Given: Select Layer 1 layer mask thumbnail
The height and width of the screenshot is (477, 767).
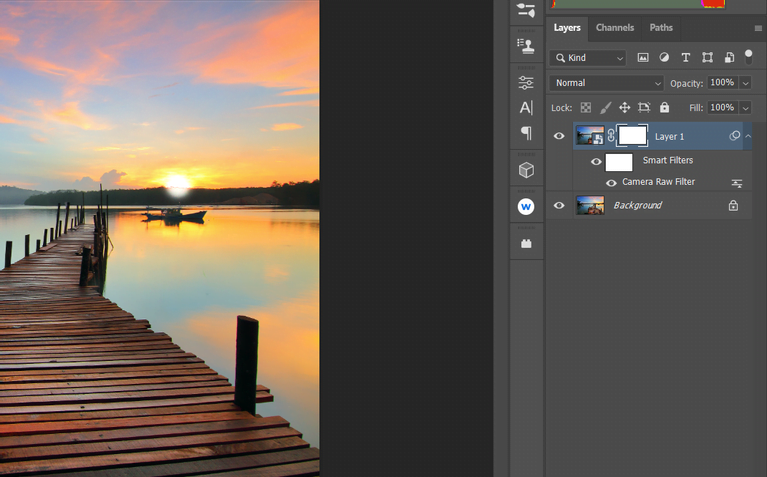Looking at the screenshot, I should click(x=632, y=136).
